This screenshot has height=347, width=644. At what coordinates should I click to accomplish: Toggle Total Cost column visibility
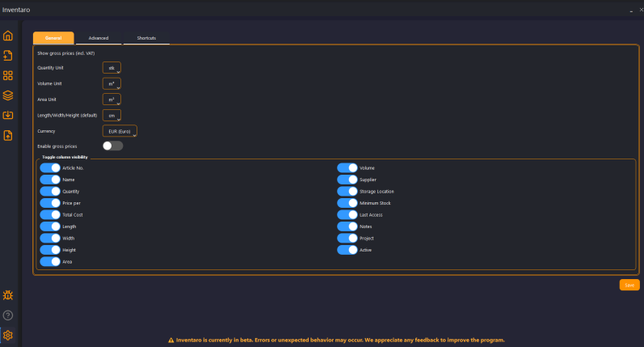coord(50,214)
